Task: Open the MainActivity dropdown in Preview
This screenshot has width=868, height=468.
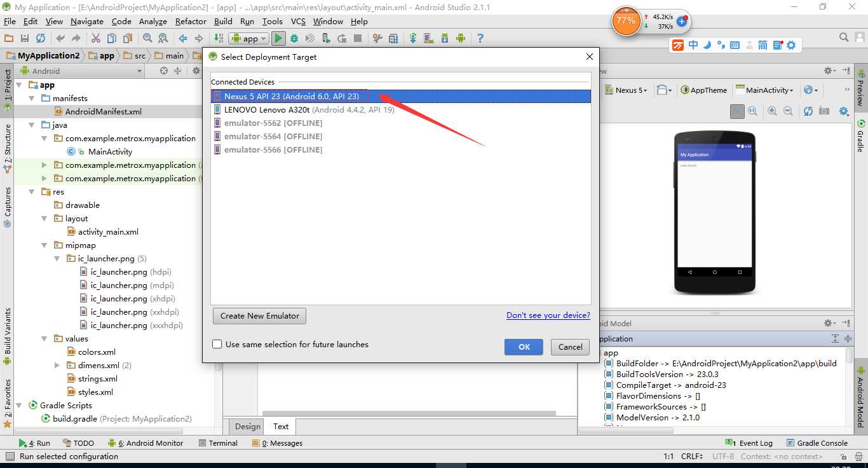Action: pos(765,90)
